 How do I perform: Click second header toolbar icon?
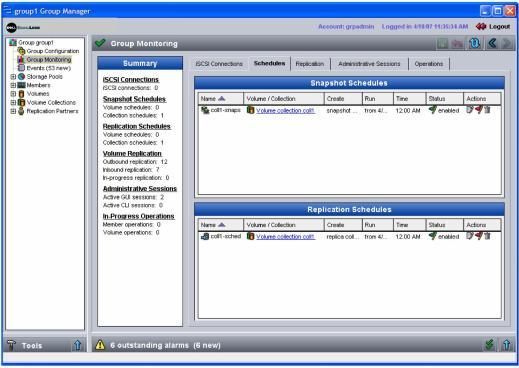tap(457, 43)
